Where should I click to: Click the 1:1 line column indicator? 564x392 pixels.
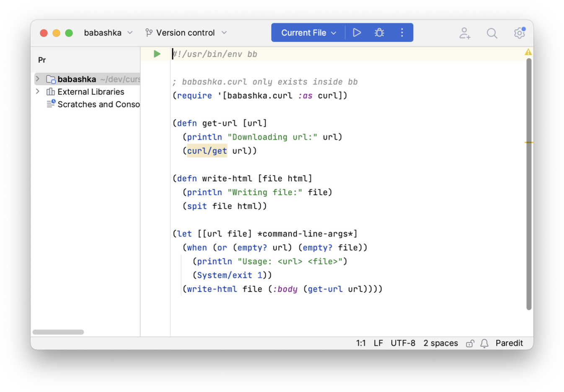pyautogui.click(x=361, y=343)
